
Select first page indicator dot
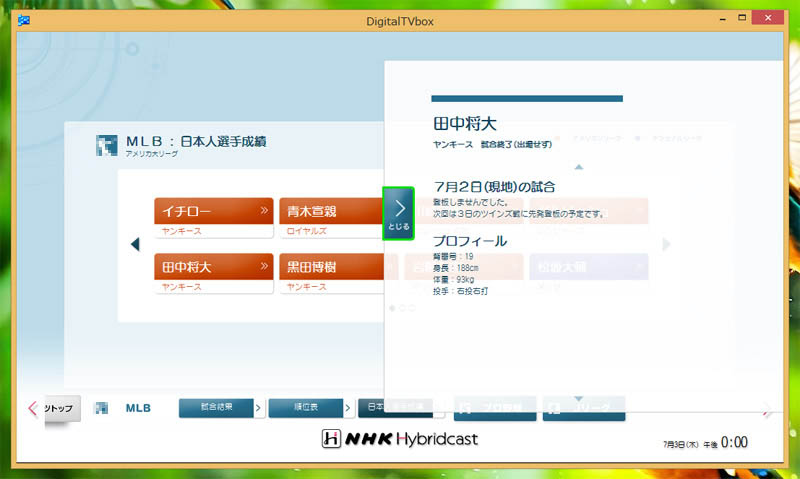(x=392, y=308)
